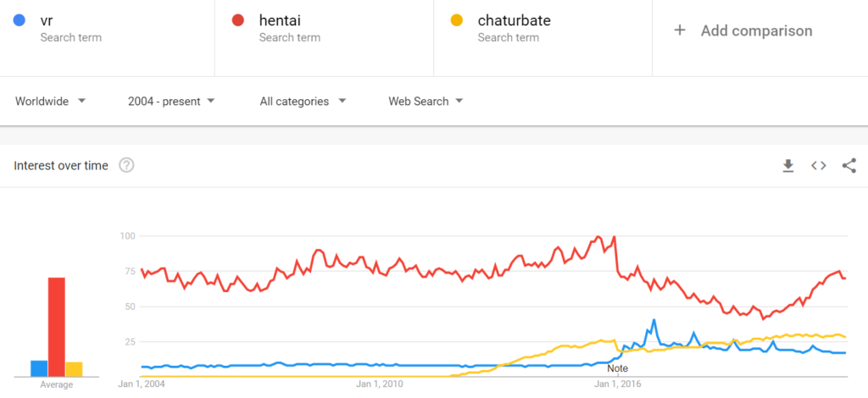The width and height of the screenshot is (868, 398).
Task: Open the Interest over time help icon
Action: click(127, 165)
